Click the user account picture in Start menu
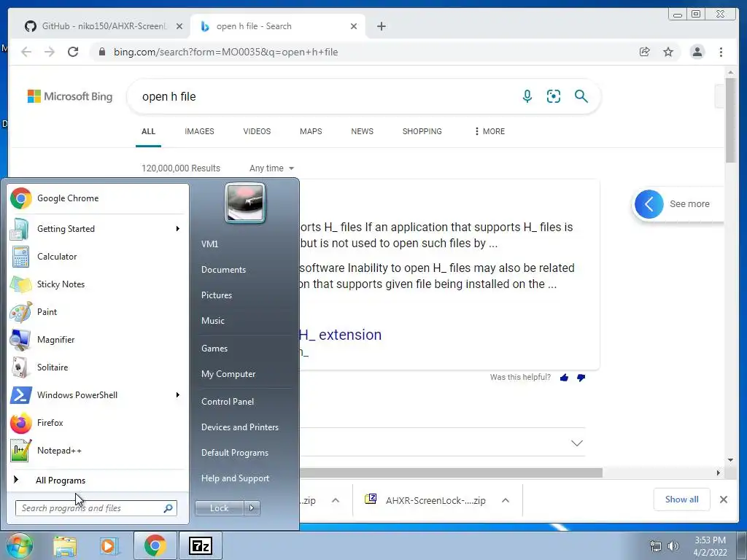The height and width of the screenshot is (560, 747). 245,203
